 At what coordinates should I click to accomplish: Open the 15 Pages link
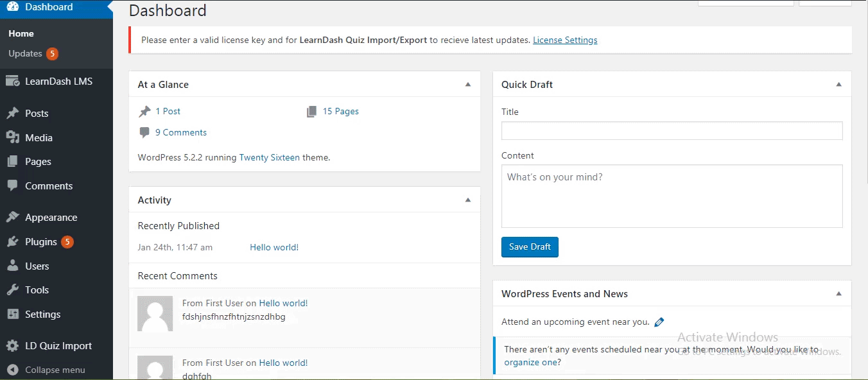click(x=340, y=112)
